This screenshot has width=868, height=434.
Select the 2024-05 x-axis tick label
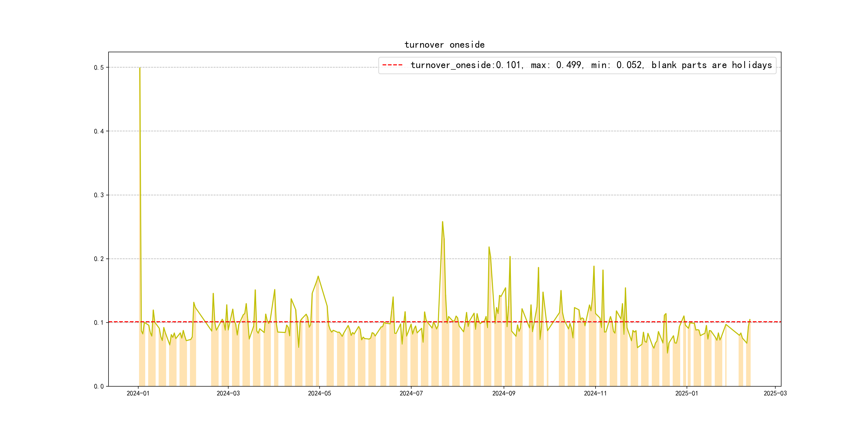click(x=319, y=393)
